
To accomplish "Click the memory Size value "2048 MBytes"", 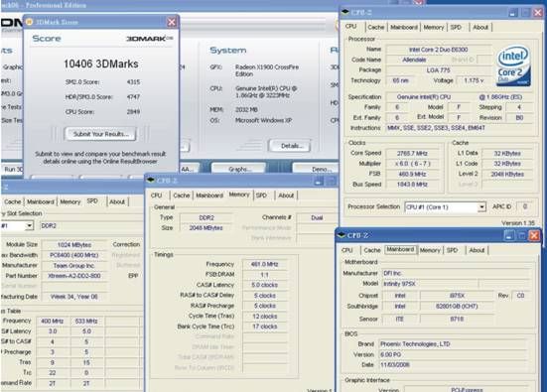I will pyautogui.click(x=205, y=227).
